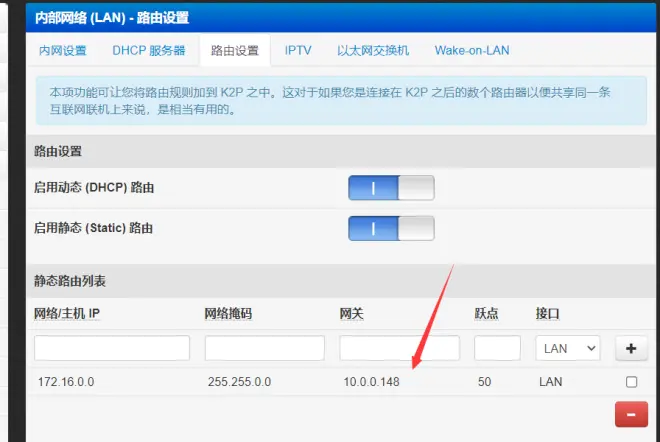Select the LAN interface cell in route row

(x=551, y=382)
